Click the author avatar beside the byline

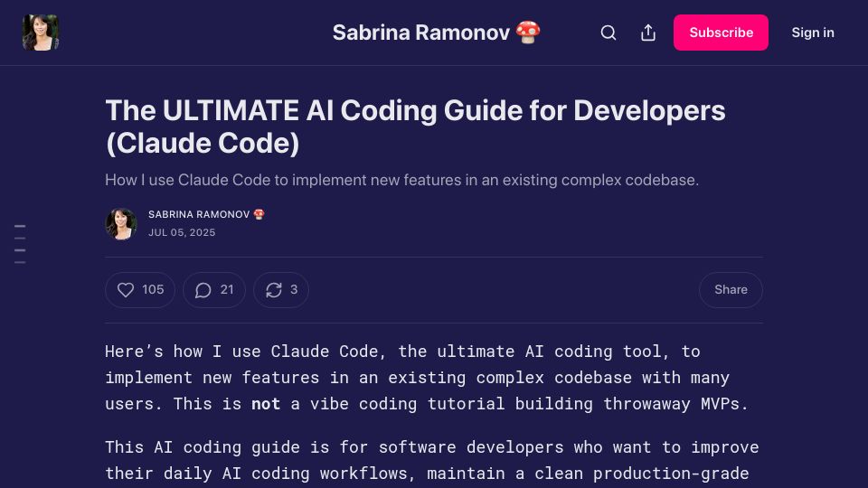(x=121, y=224)
